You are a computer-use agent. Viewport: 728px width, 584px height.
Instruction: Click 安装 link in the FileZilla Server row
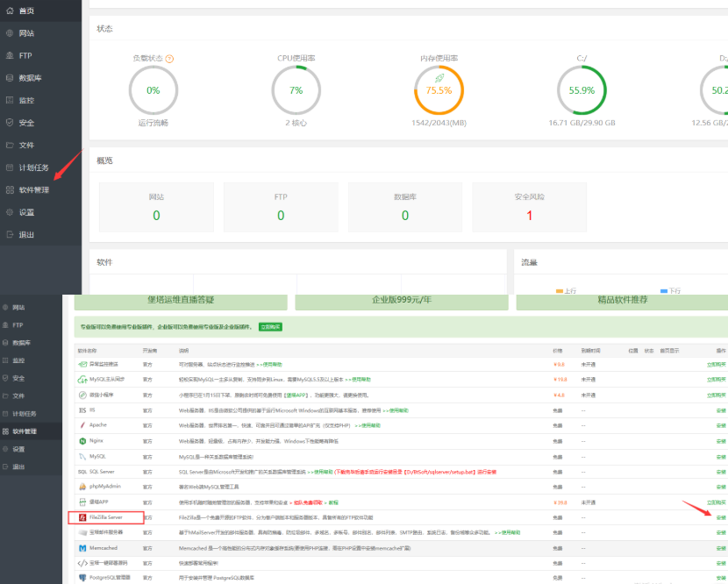coord(721,518)
